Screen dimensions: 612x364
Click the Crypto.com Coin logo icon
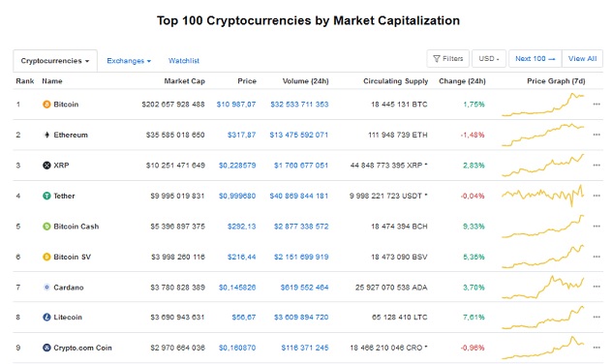46,348
